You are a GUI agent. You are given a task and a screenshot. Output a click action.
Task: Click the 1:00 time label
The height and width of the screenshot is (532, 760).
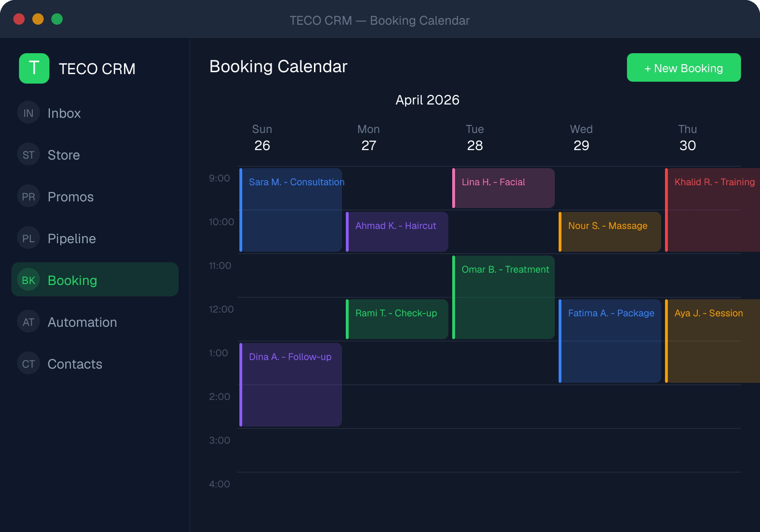point(218,353)
